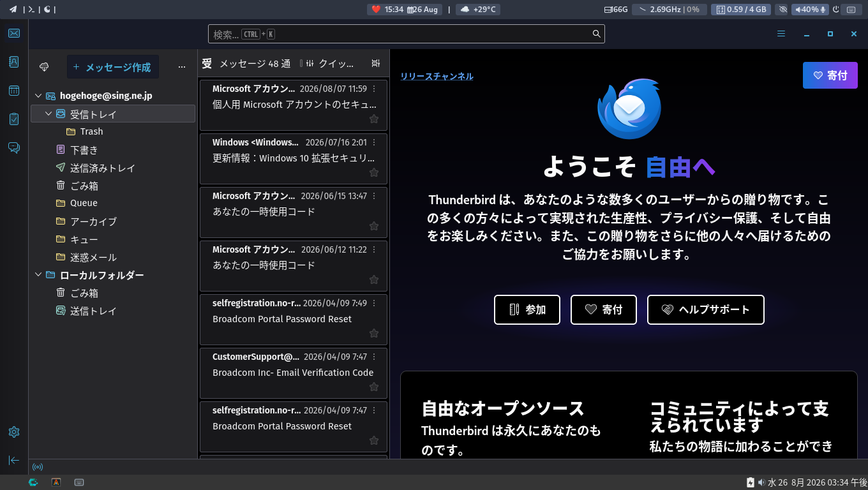This screenshot has width=868, height=490.
Task: Select the 送信済みトレイ folder
Action: click(x=113, y=168)
